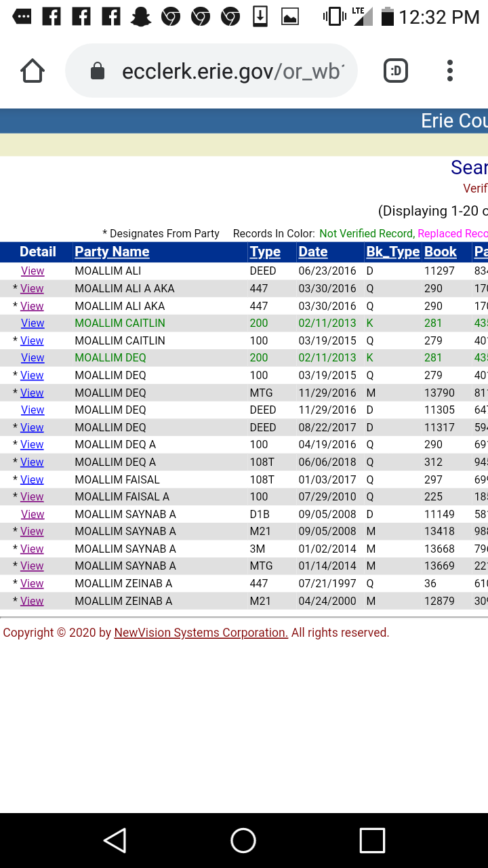Open NewVision Systems Corporation link
Screen dimensions: 488x868
coord(201,633)
